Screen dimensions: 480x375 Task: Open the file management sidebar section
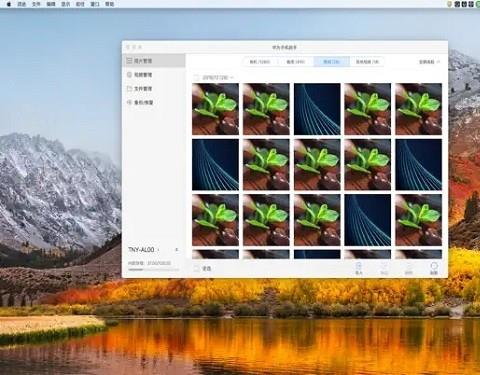[x=154, y=89]
